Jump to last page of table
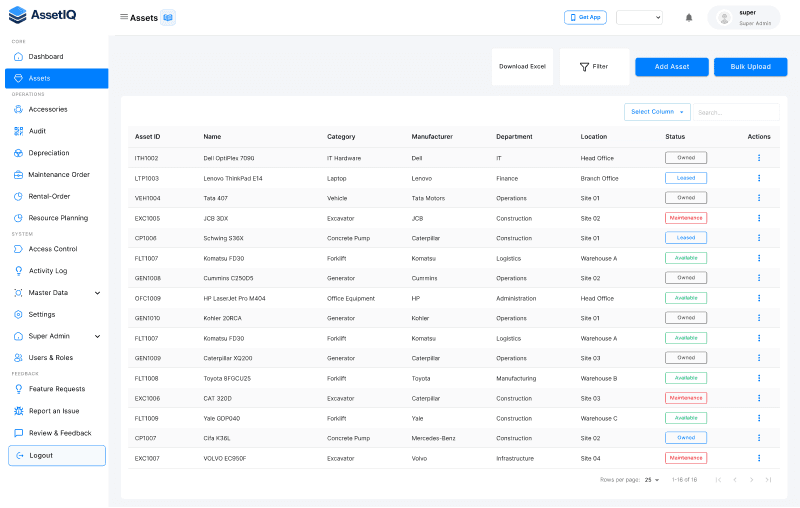Screen dimensions: 800x508 click(x=768, y=480)
